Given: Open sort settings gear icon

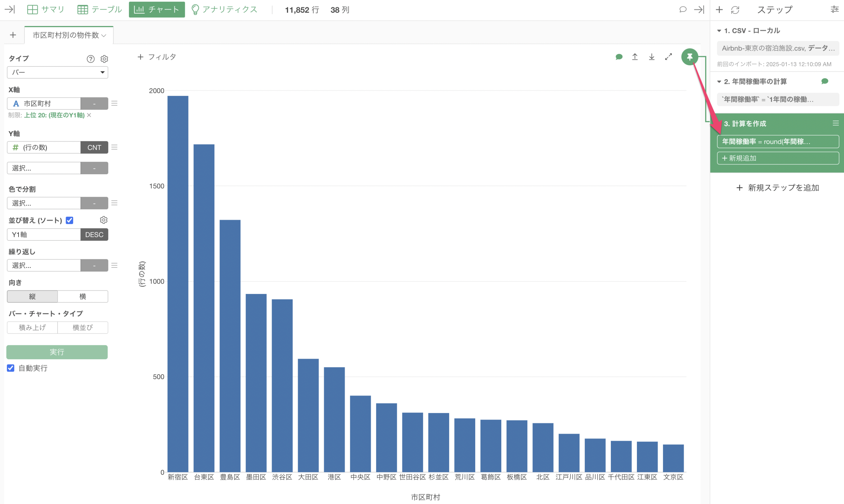Looking at the screenshot, I should (104, 220).
